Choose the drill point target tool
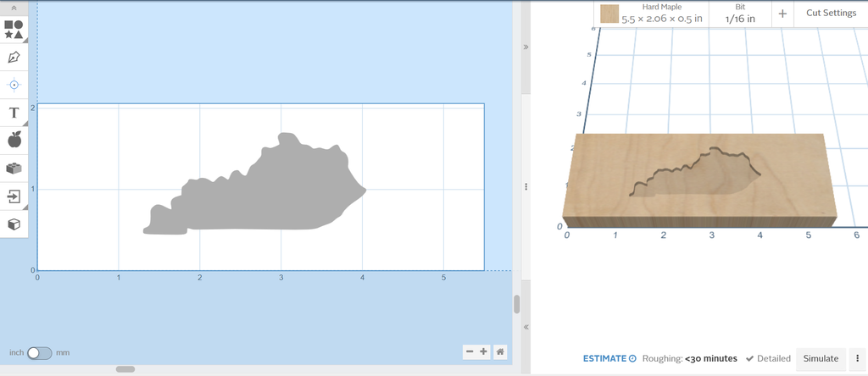868x376 pixels. click(x=14, y=85)
